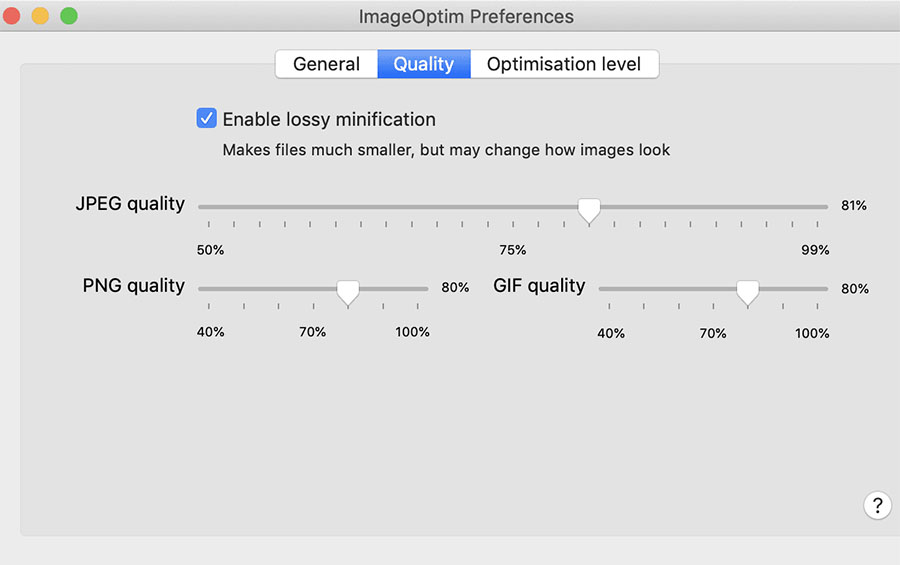Click the JPEG quality slider handle
The width and height of the screenshot is (900, 565).
589,208
